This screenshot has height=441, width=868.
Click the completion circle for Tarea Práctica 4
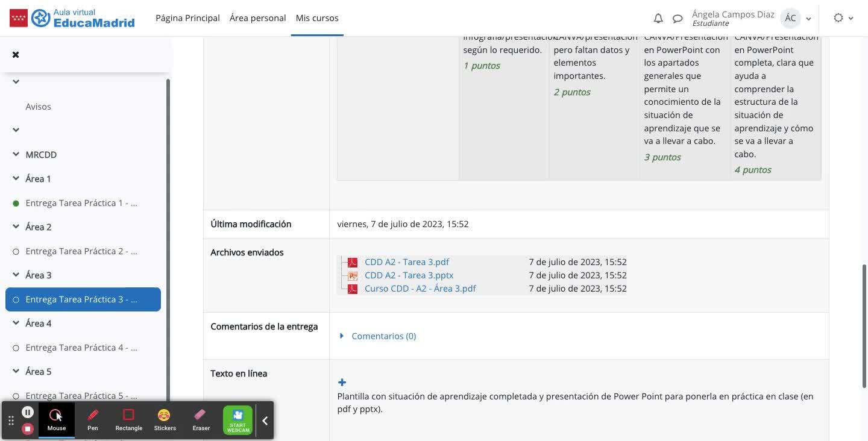pyautogui.click(x=16, y=348)
